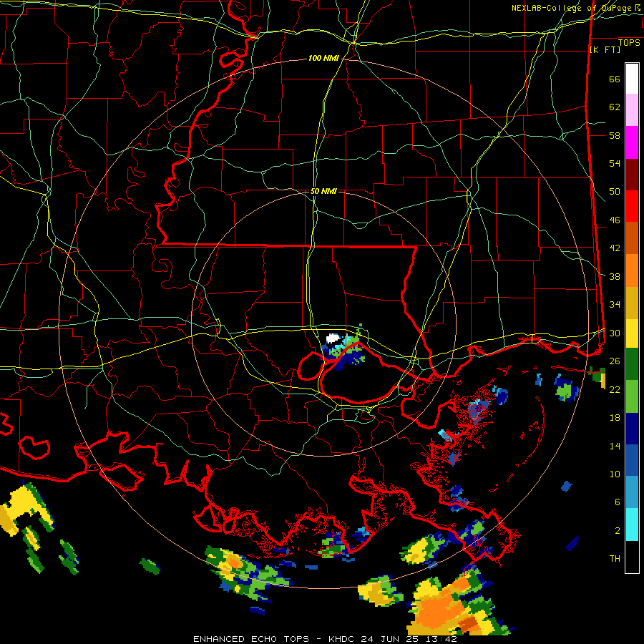Click the legend value 34
This screenshot has height=644, width=644.
[x=615, y=304]
